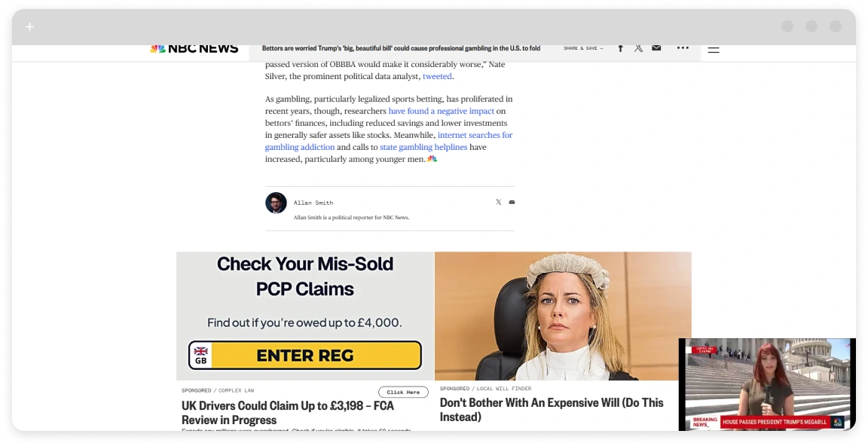Open the hamburger navigation menu

coord(714,49)
